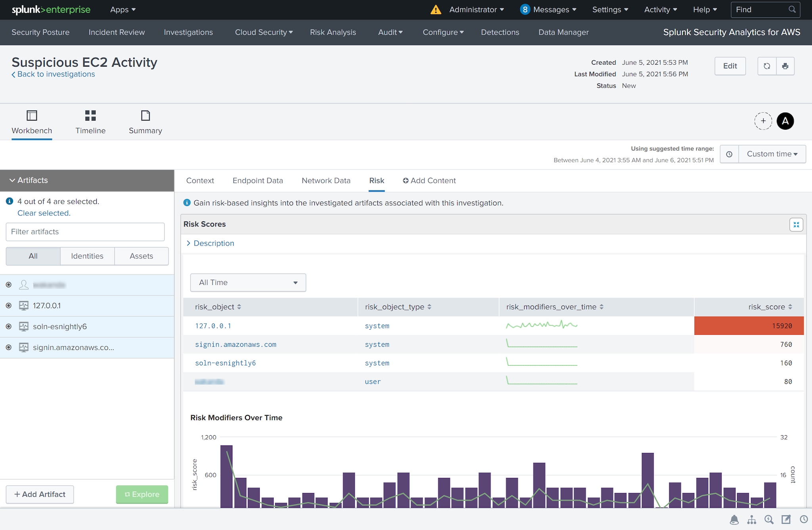Click the yellow warning triangle icon
The height and width of the screenshot is (530, 812).
(436, 10)
